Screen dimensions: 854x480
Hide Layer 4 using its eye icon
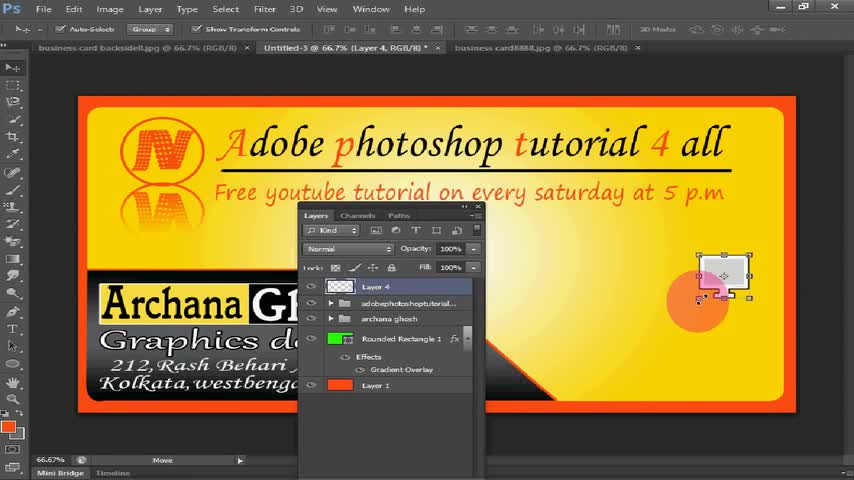click(x=311, y=287)
